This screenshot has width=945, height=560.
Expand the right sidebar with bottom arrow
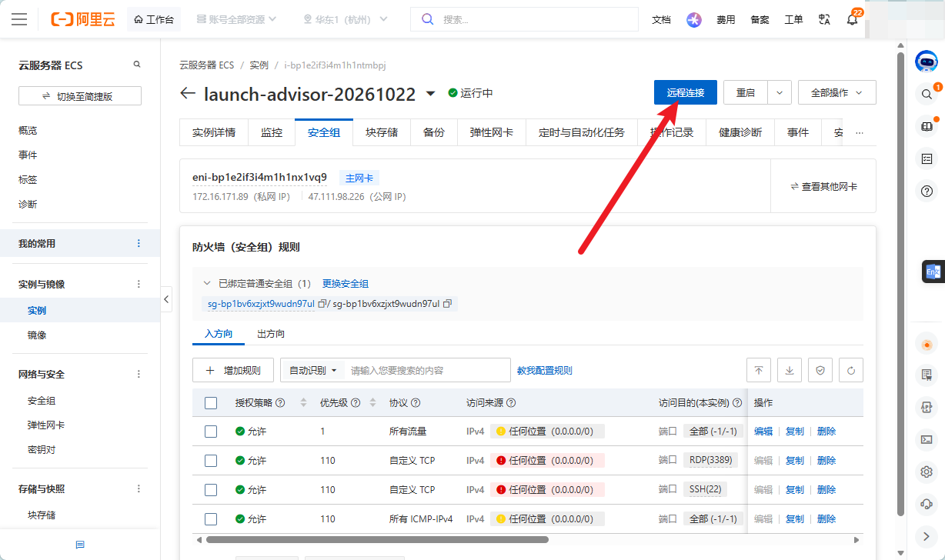927,536
